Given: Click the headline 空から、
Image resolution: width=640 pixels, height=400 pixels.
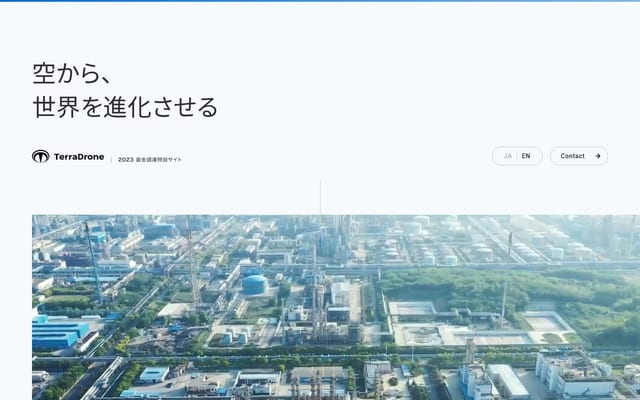Looking at the screenshot, I should tap(71, 73).
